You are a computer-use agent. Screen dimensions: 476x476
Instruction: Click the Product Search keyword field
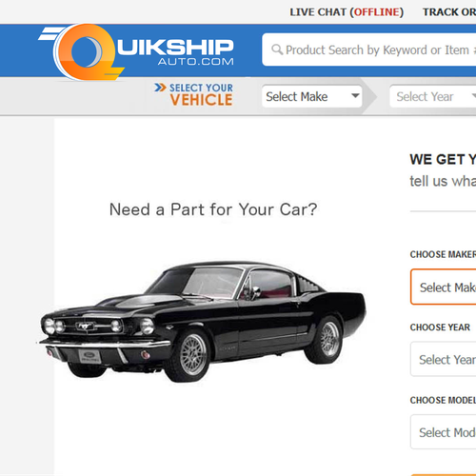(368, 50)
